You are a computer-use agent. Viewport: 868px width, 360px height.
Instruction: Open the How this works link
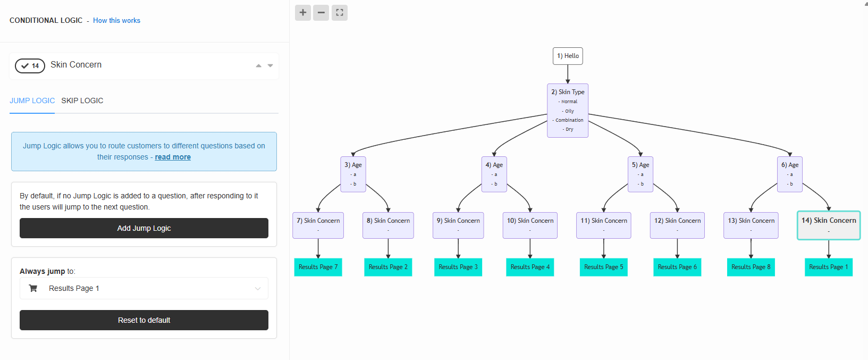pyautogui.click(x=116, y=20)
